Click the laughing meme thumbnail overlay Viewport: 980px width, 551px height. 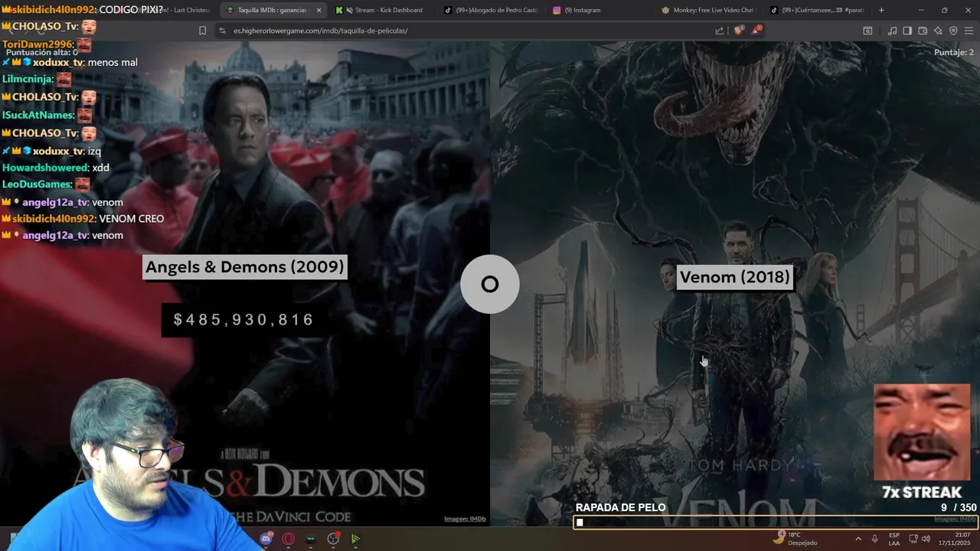coord(922,432)
